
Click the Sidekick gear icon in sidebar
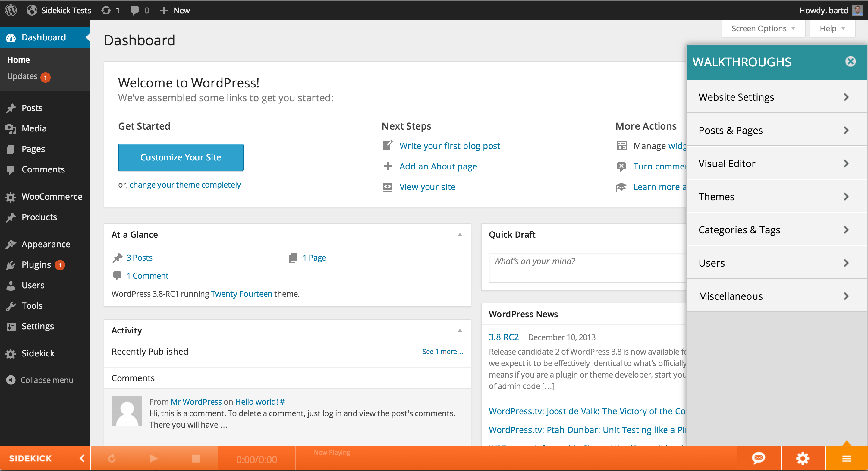[11, 354]
